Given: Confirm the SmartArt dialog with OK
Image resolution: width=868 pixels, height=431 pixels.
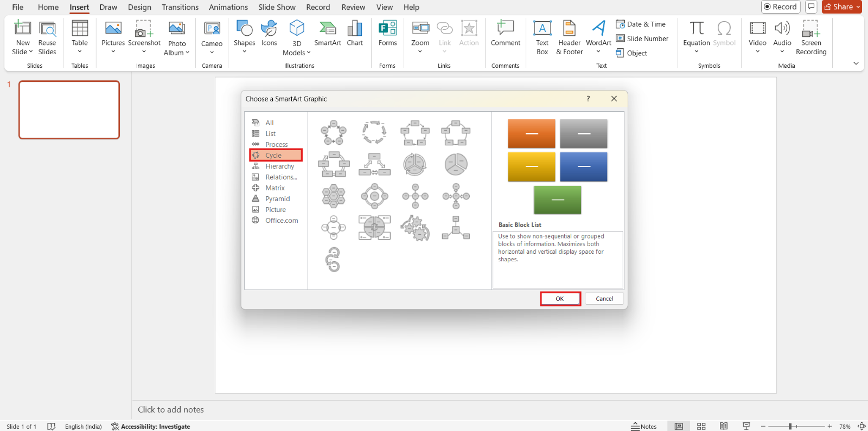Looking at the screenshot, I should tap(560, 299).
